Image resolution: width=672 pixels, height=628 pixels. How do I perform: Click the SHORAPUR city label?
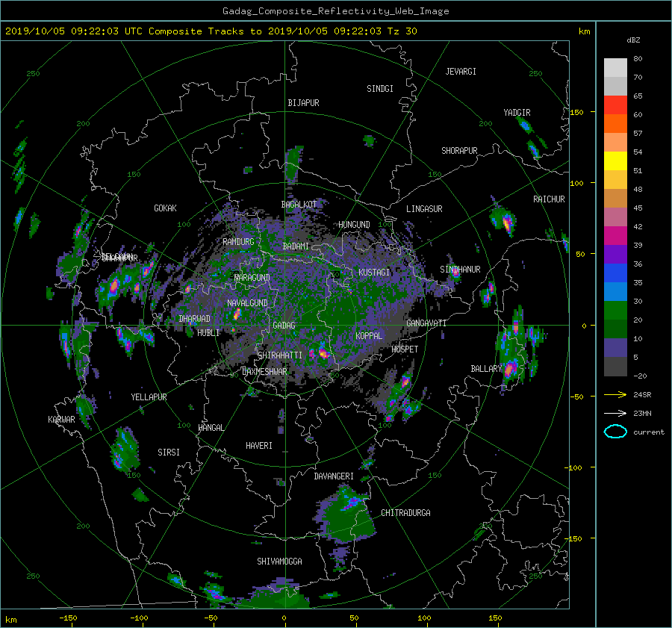(x=459, y=151)
